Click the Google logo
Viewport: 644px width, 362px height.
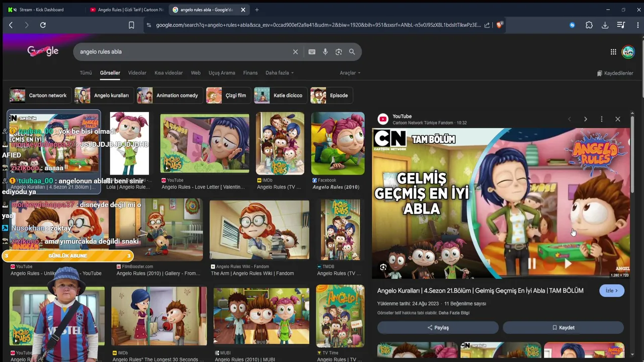pos(43,51)
